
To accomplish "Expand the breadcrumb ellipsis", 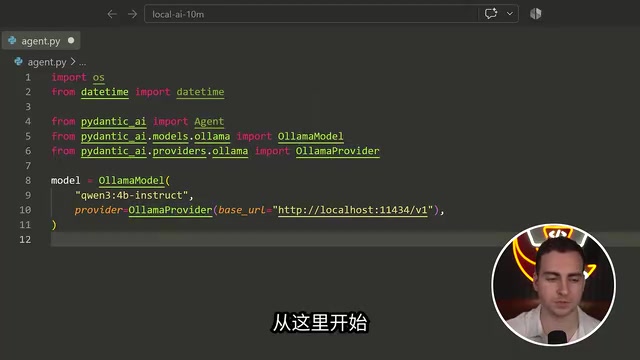I will tap(82, 62).
